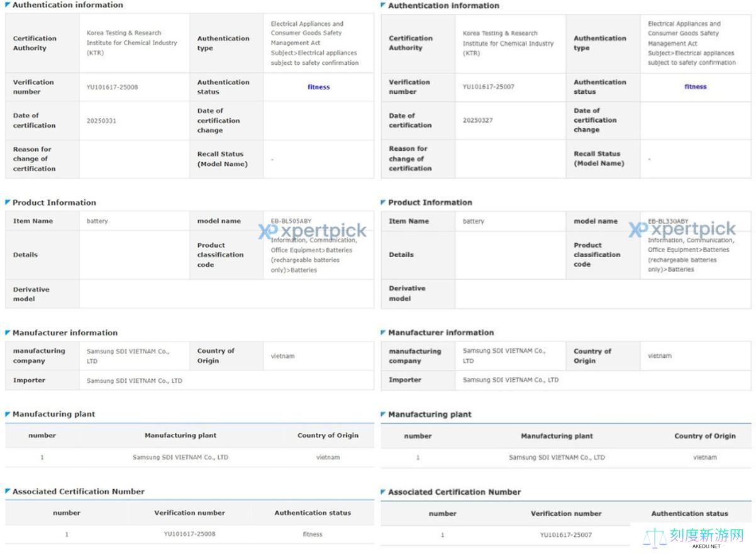Screen dimensions: 756x554
Task: Click the "Associated Certification Number" heading of the right certificate
Action: tap(455, 492)
